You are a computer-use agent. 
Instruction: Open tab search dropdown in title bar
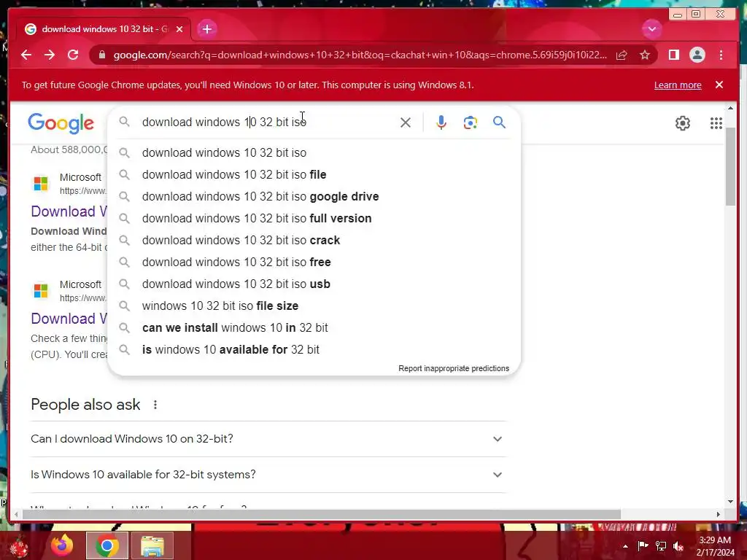coord(651,29)
